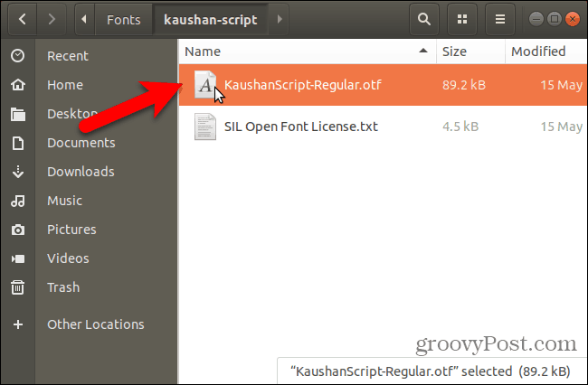Viewport: 588px width, 385px height.
Task: Click the Home house icon in the sidebar
Action: (17, 85)
